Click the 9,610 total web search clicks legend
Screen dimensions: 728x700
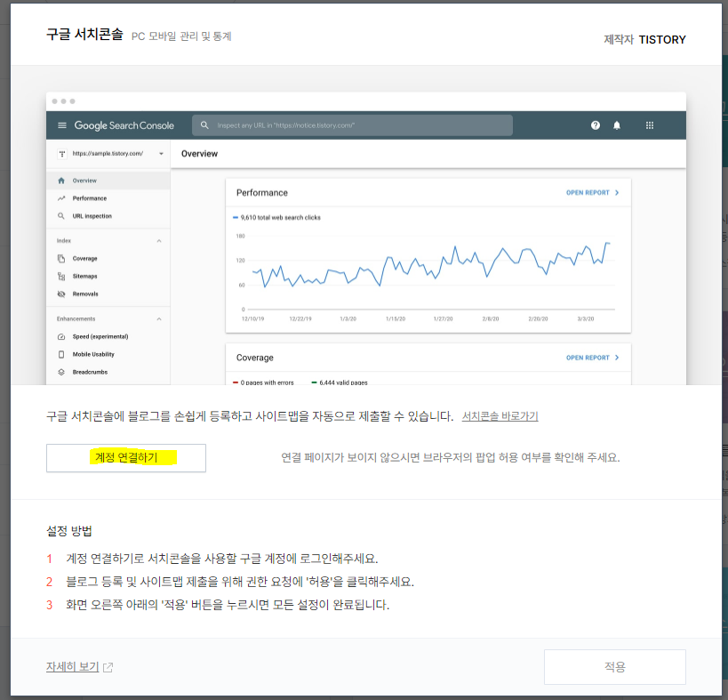pos(276,217)
